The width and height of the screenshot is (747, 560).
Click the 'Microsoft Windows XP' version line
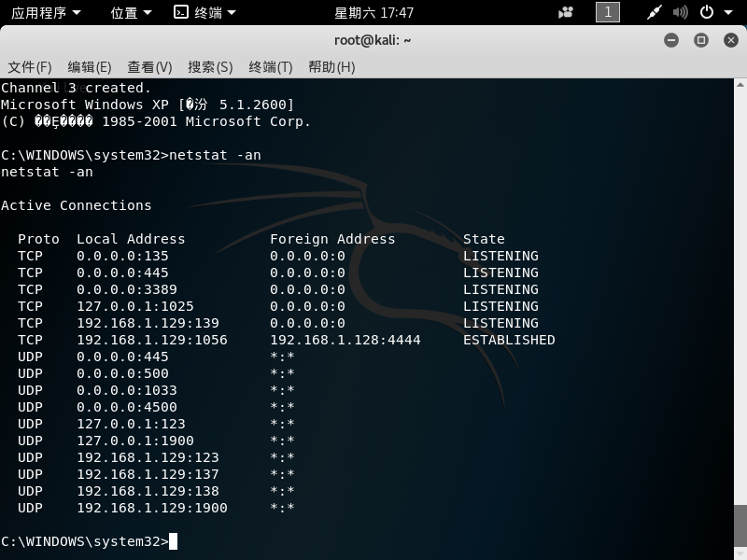pos(148,105)
